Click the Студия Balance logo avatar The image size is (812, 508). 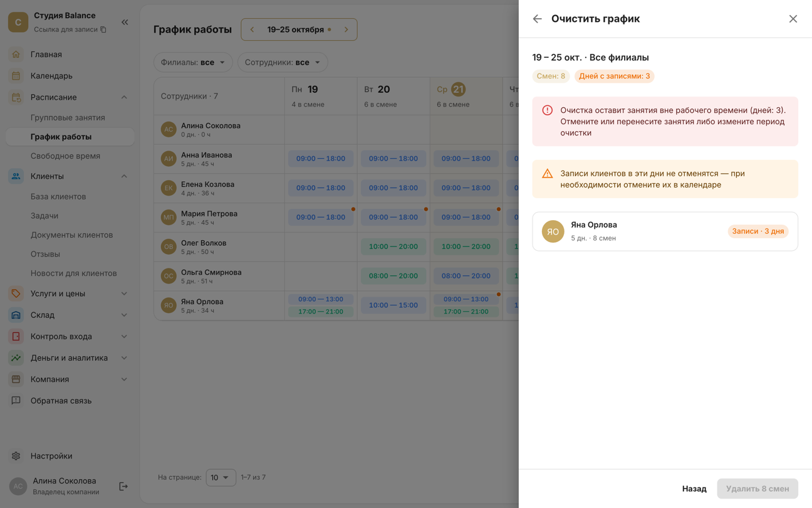tap(18, 22)
